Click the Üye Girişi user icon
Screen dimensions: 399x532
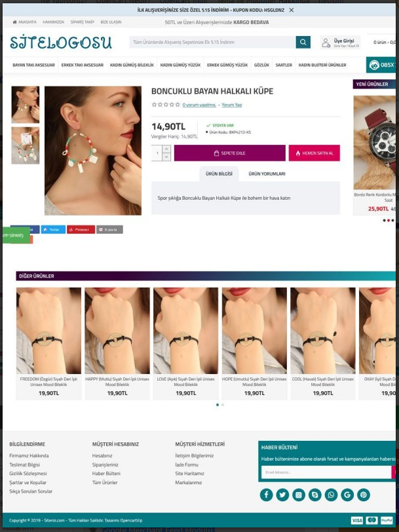pyautogui.click(x=326, y=43)
